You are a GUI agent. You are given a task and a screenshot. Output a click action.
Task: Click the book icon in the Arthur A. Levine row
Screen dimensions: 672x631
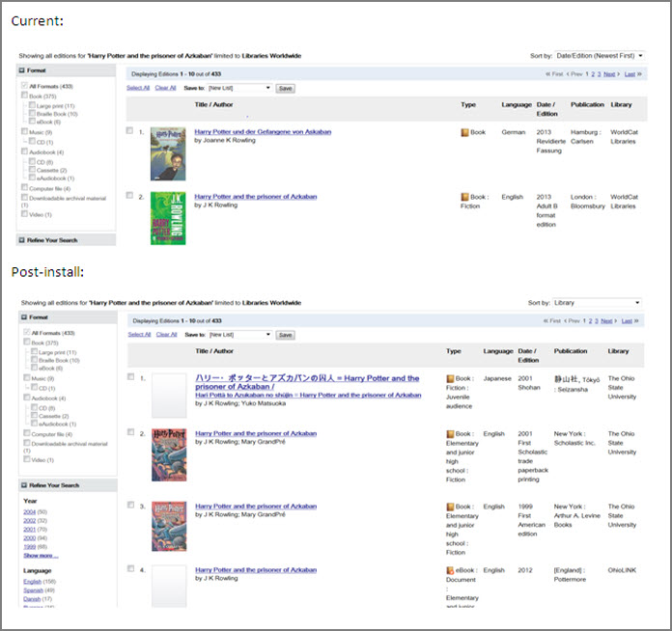[451, 507]
